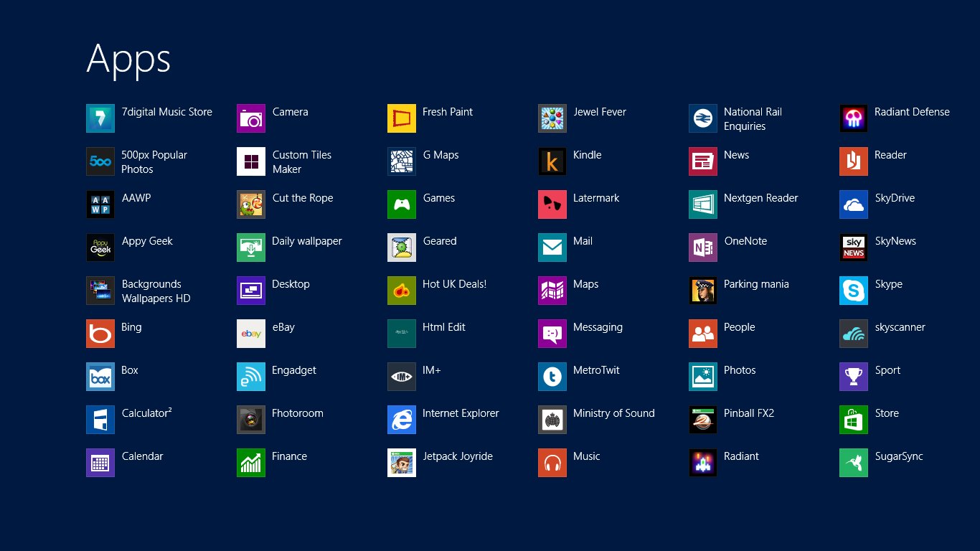
Task: Open the Calendar icon
Action: click(100, 463)
